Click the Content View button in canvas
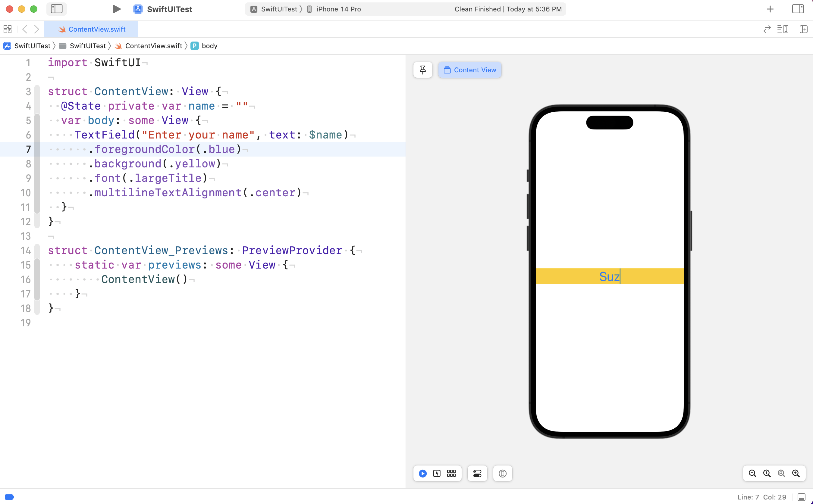813x504 pixels. [469, 70]
